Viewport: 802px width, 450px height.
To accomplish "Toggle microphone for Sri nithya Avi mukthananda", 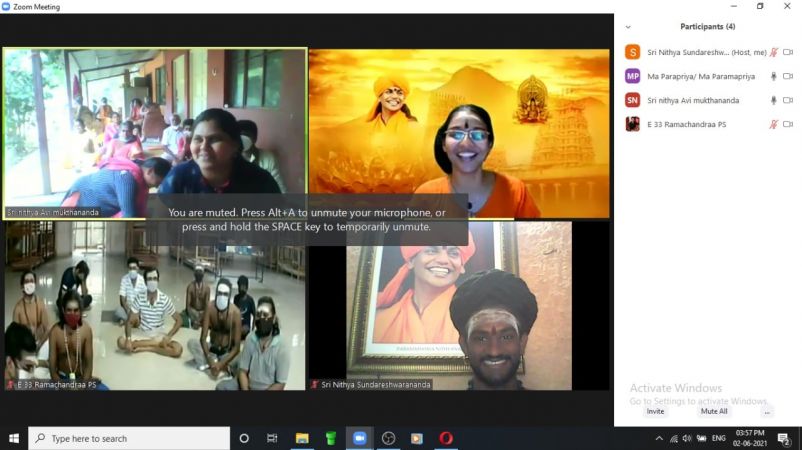I will click(773, 100).
